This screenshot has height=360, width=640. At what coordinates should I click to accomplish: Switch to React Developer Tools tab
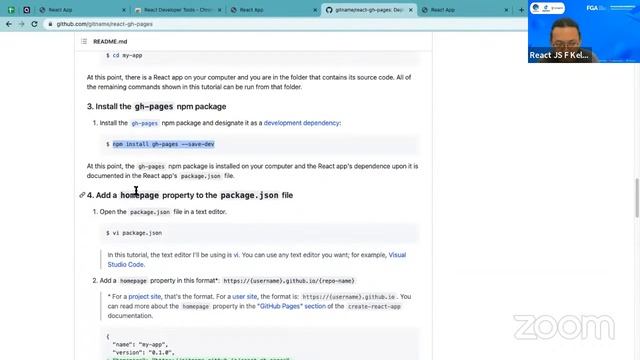tap(178, 10)
